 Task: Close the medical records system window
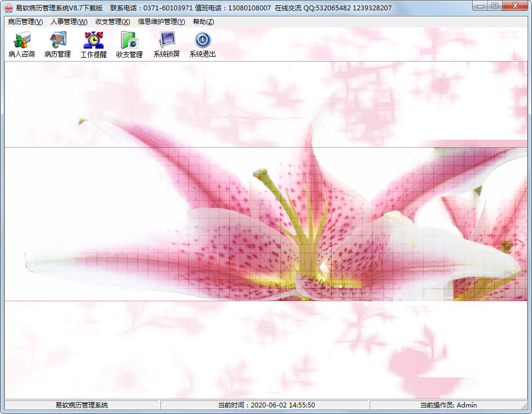click(515, 6)
